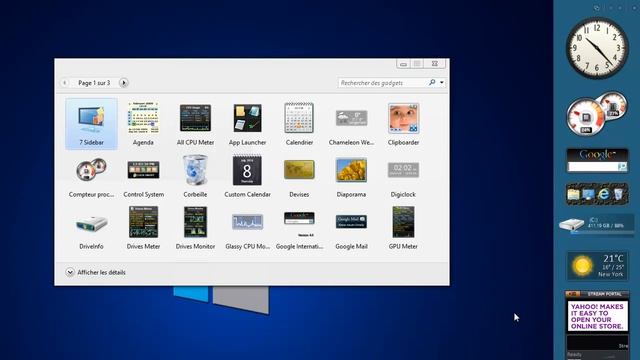Select the Agenda gadget icon
This screenshot has height=360, width=640.
tap(143, 118)
